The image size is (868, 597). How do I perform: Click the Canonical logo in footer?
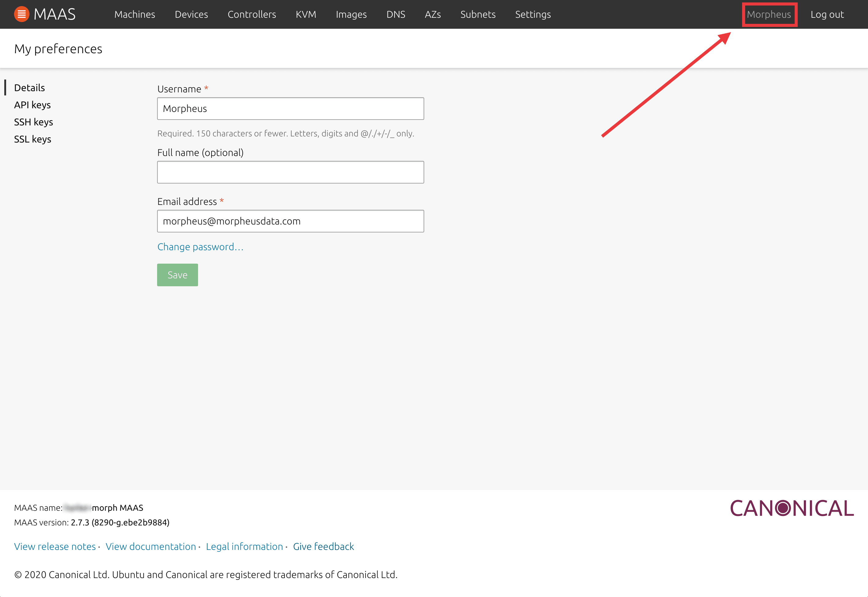pyautogui.click(x=792, y=508)
